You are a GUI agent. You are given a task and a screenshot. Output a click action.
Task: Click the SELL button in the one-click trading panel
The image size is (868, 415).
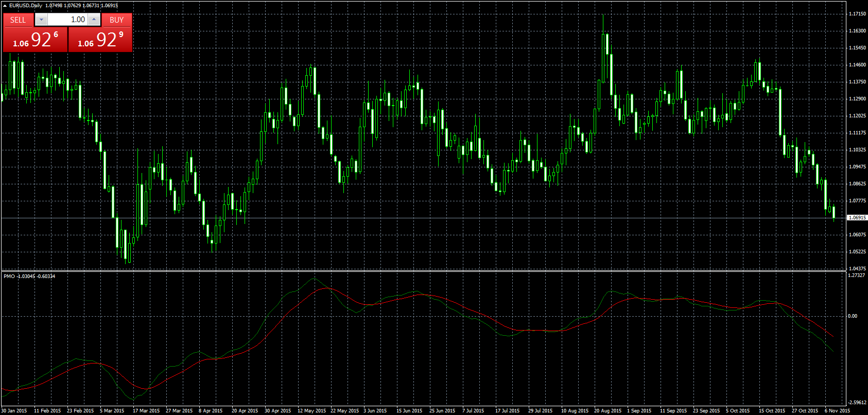18,20
